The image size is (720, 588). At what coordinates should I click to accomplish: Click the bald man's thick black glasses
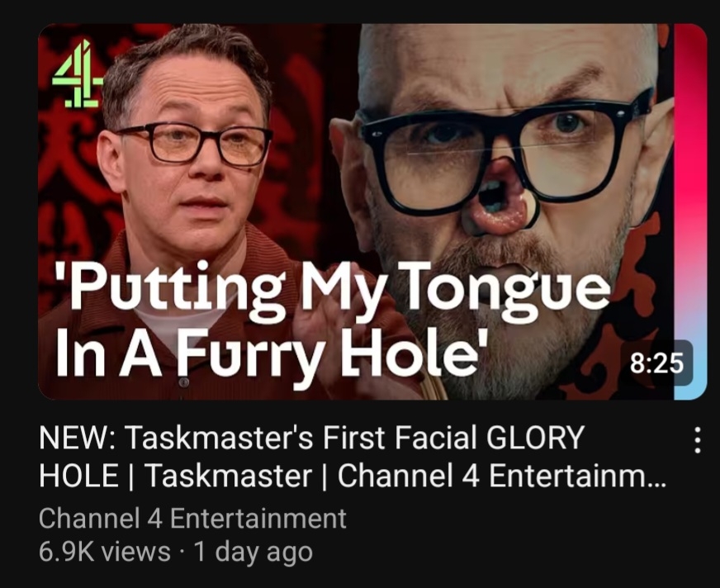pos(506,154)
